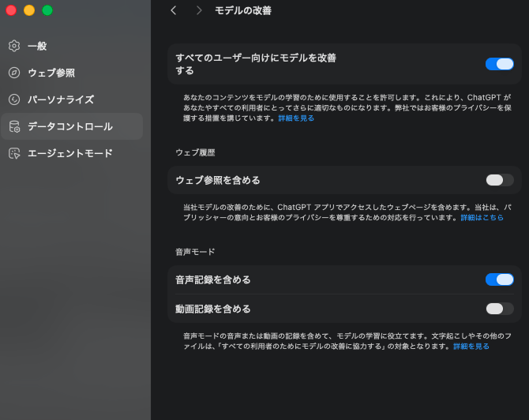Enable the ウェブ参照を含める switch

coord(499,180)
